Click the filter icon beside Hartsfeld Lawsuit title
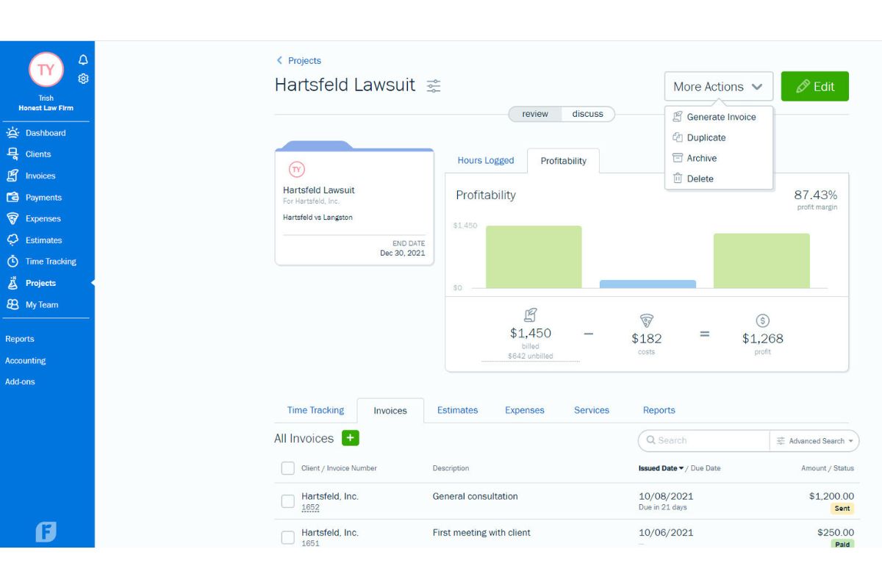Image resolution: width=882 pixels, height=588 pixels. tap(434, 85)
